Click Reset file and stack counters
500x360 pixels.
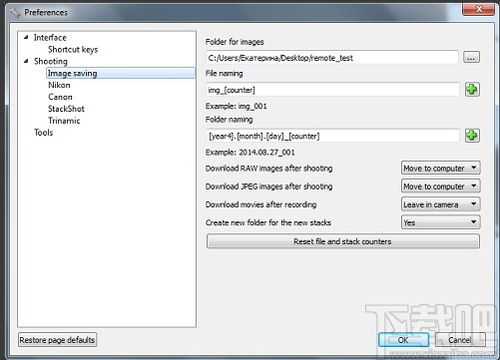(x=343, y=241)
